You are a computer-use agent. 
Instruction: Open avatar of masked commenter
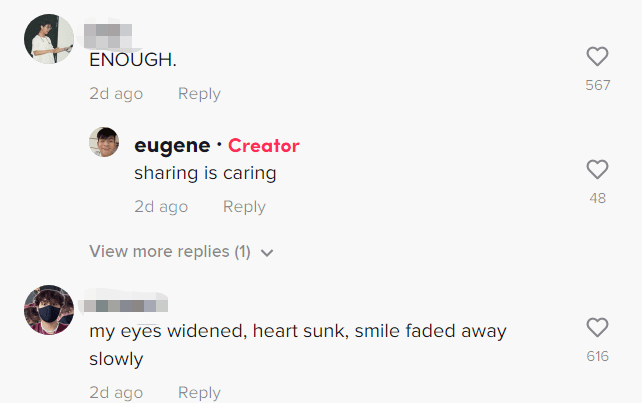coord(49,310)
